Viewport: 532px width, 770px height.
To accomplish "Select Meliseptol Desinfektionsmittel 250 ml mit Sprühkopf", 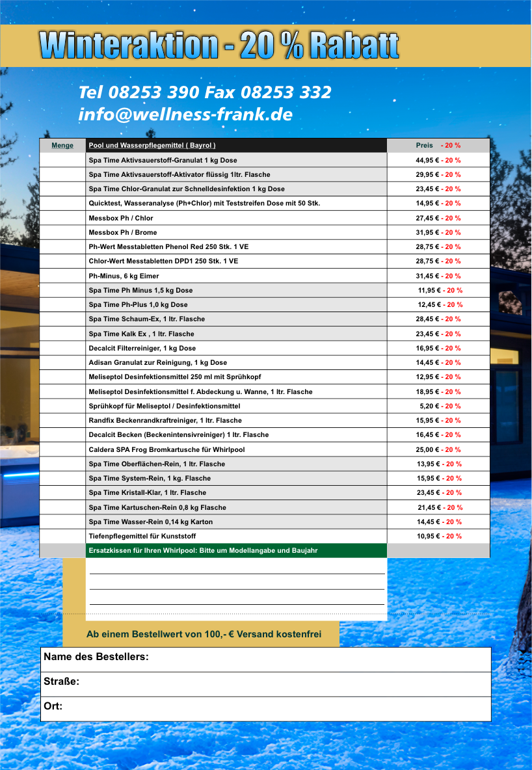I will 175,377.
